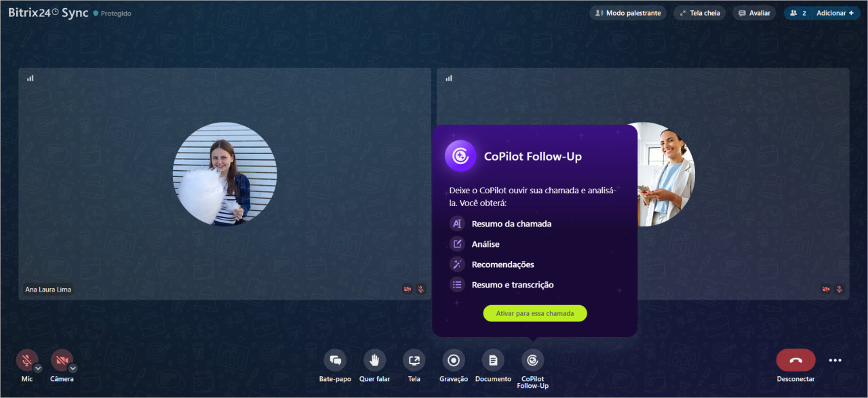Screen dimensions: 868x398
Task: Select the Resumo e transcrição text
Action: pos(513,285)
